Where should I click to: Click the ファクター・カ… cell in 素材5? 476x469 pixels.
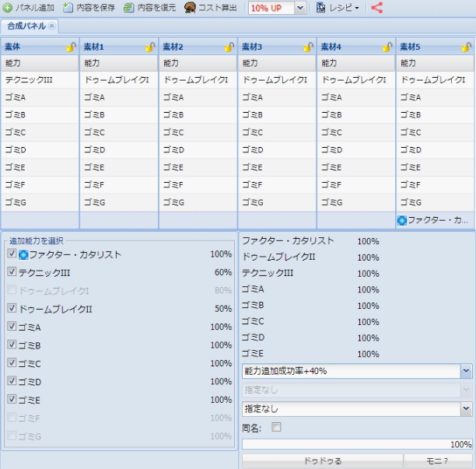(435, 220)
